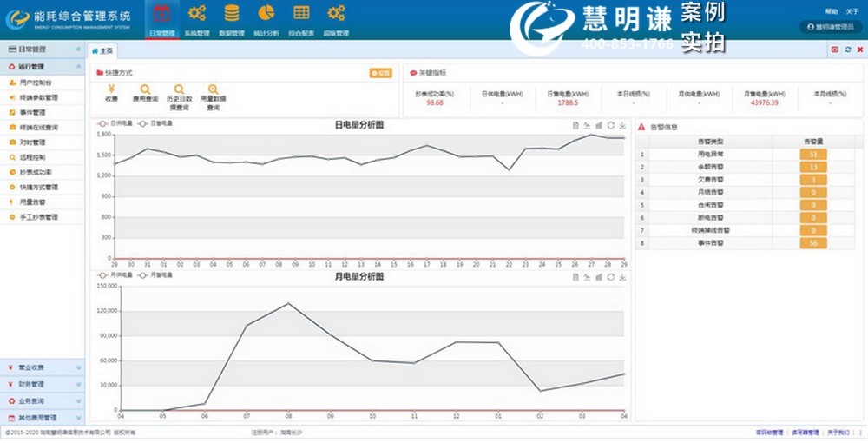The height and width of the screenshot is (443, 868).
Task: Open the 费用查询 magnifier shortcut
Action: click(x=145, y=89)
